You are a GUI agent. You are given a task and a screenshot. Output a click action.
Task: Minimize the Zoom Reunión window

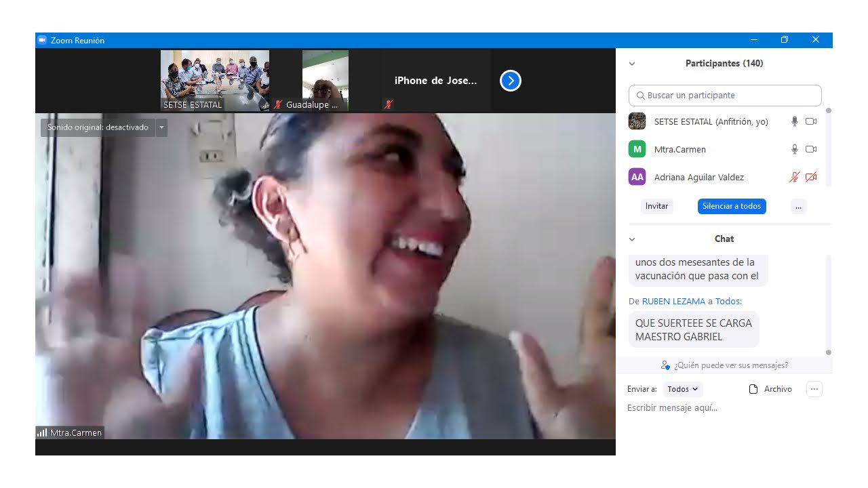(x=754, y=40)
